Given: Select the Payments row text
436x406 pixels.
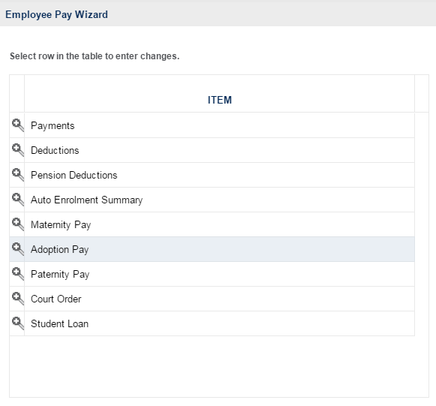Looking at the screenshot, I should (53, 126).
